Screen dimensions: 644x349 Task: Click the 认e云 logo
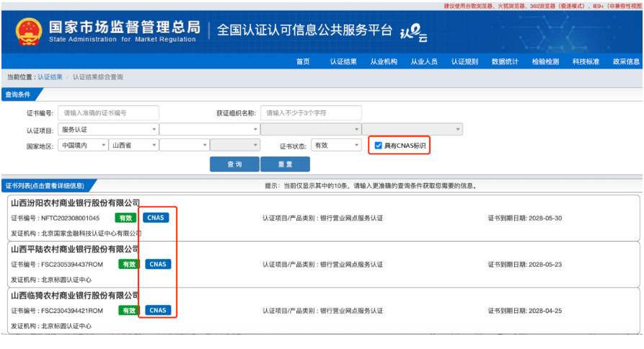point(414,32)
